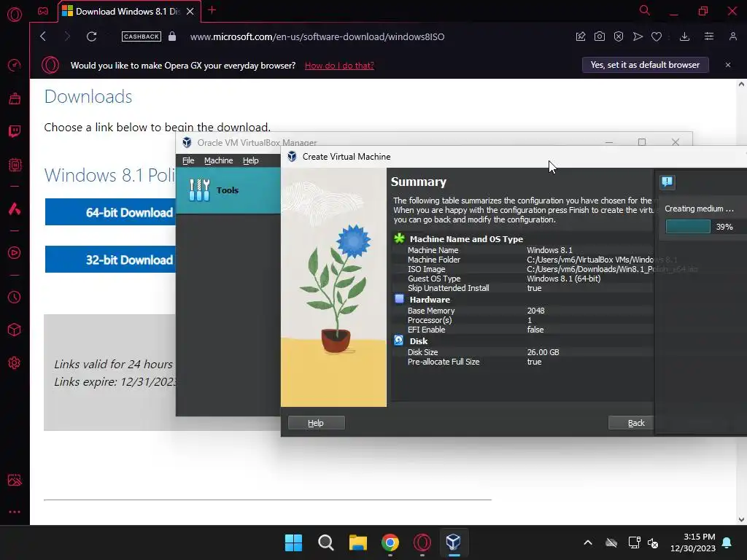Select Tools in VirtualBox Manager
Image resolution: width=747 pixels, height=560 pixels.
coord(228,190)
